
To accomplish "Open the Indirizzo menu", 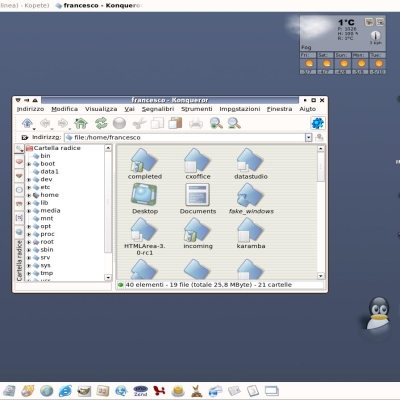I will point(30,109).
